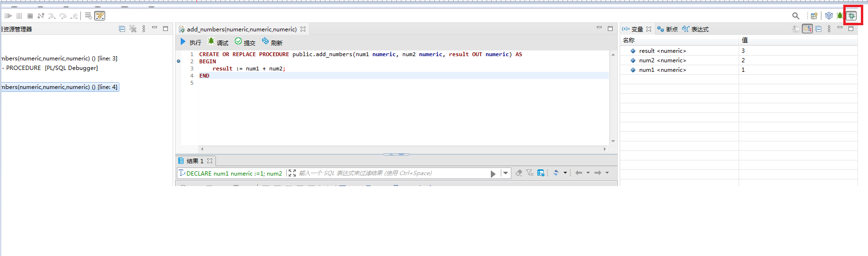Click the 执行 (Execute) play icon

[183, 42]
